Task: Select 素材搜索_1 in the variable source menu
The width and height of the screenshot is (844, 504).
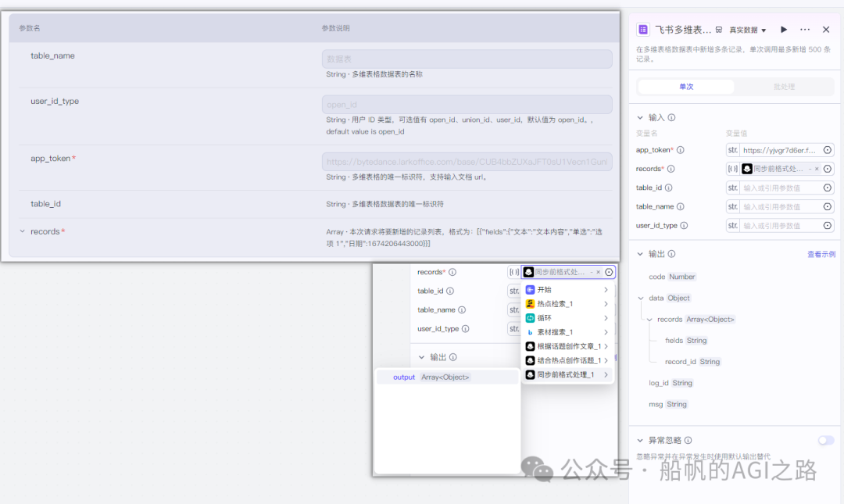Action: pos(567,332)
